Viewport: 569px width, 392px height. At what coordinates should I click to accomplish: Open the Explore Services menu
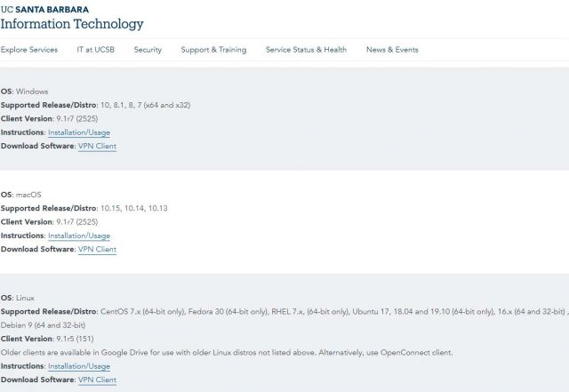click(29, 50)
